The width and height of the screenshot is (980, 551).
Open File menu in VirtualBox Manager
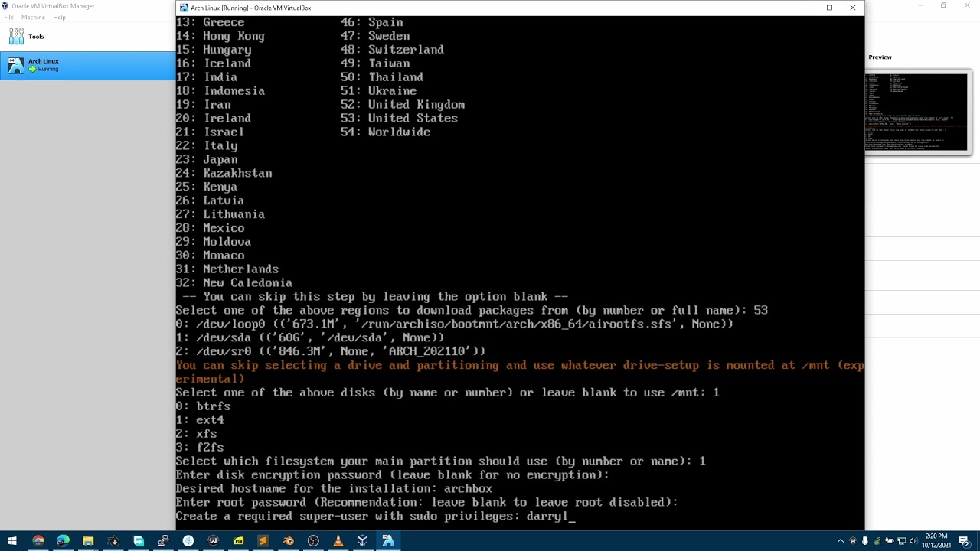pyautogui.click(x=8, y=17)
